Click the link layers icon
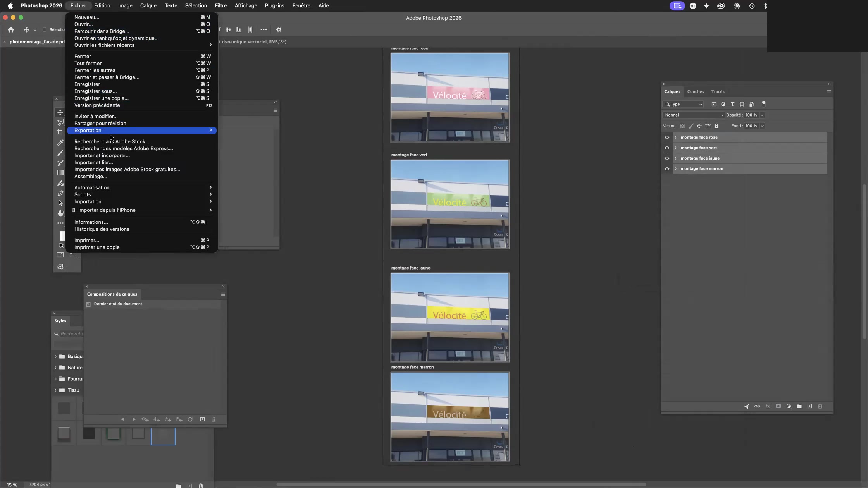 [x=757, y=406]
